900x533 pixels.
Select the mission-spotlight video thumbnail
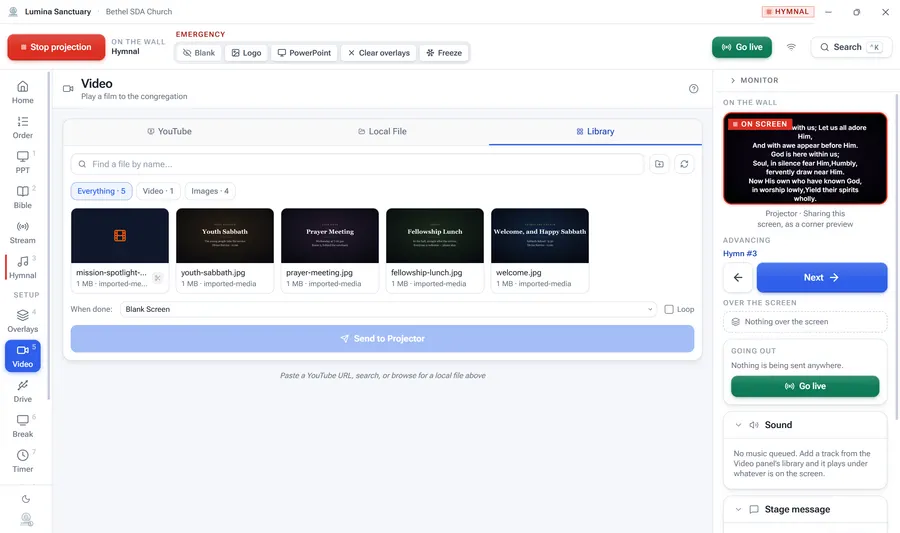[120, 236]
